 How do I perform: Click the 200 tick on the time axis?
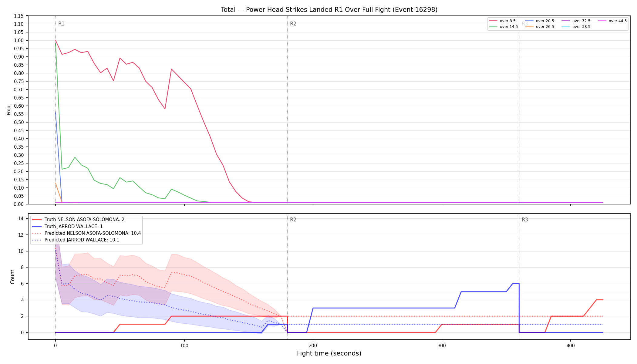point(313,345)
